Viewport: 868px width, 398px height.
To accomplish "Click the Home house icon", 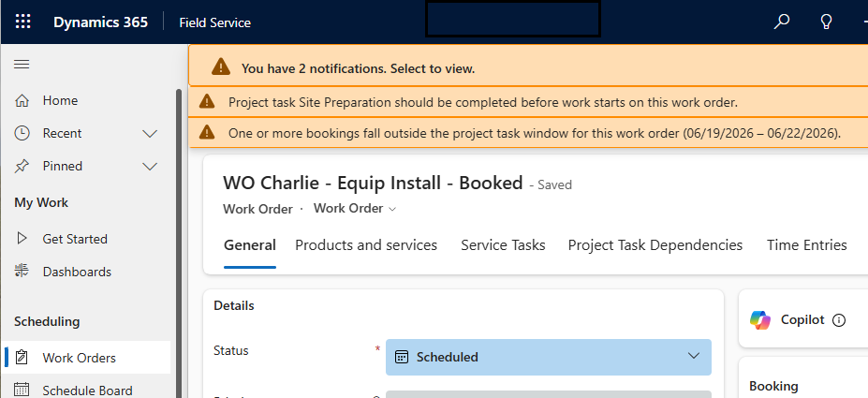I will 22,101.
